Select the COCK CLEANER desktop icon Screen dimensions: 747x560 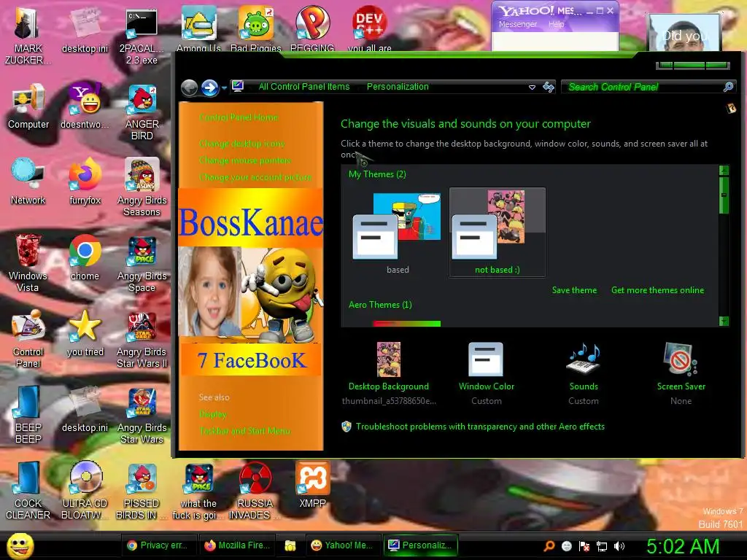28,491
